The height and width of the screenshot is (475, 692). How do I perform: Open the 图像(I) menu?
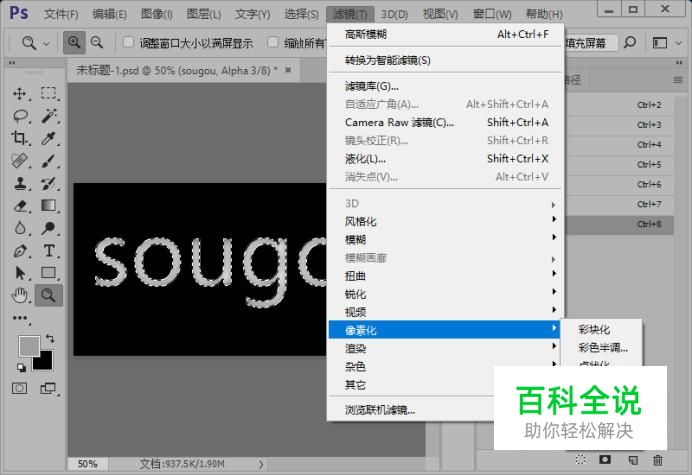[156, 14]
